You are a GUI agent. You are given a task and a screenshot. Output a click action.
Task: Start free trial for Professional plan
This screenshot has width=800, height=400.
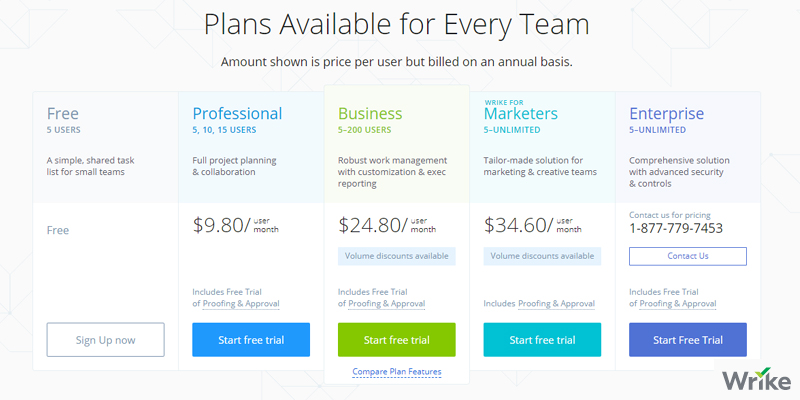coord(251,340)
